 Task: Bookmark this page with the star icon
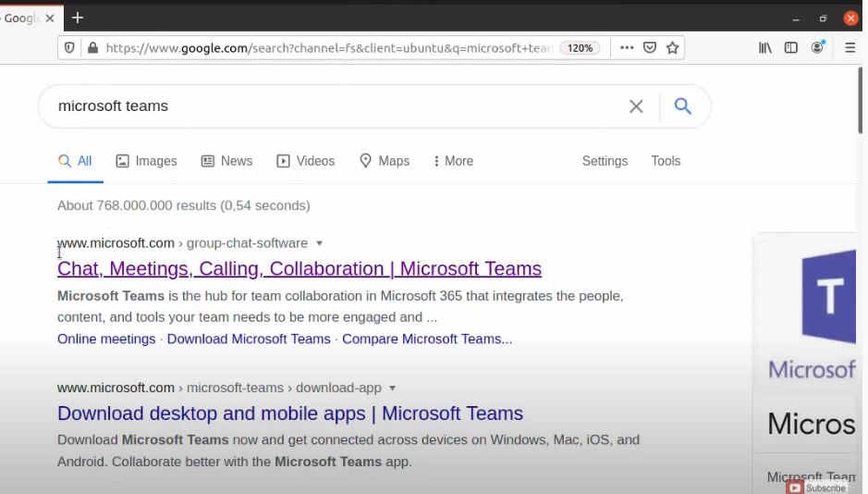[x=673, y=48]
